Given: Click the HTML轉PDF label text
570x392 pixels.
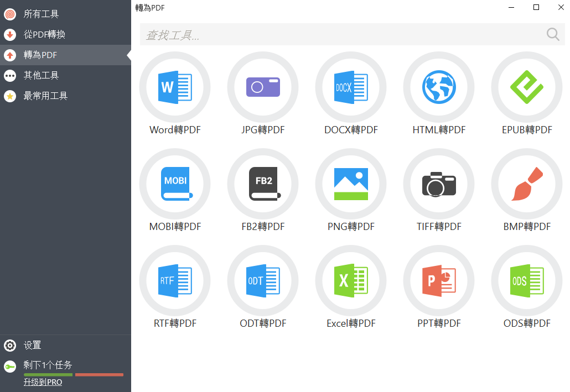Looking at the screenshot, I should click(x=439, y=130).
